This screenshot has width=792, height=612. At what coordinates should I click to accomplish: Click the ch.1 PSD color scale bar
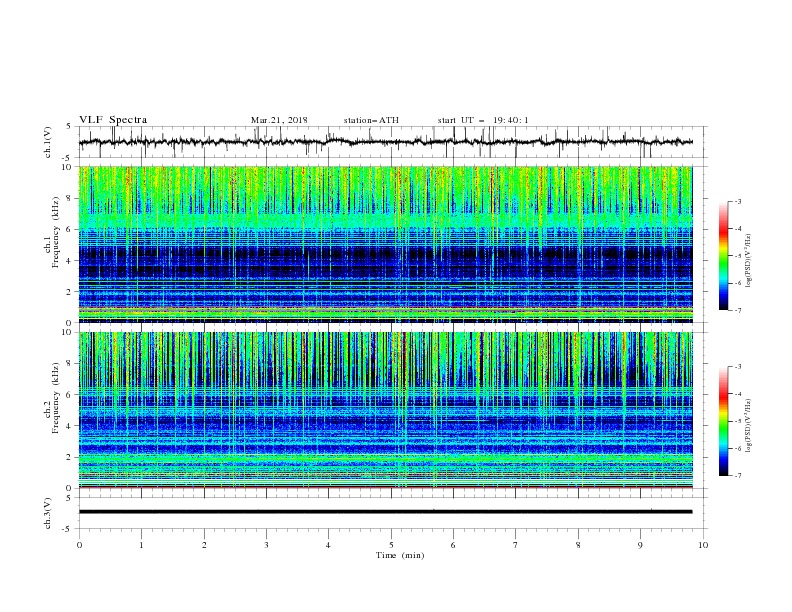tap(724, 256)
